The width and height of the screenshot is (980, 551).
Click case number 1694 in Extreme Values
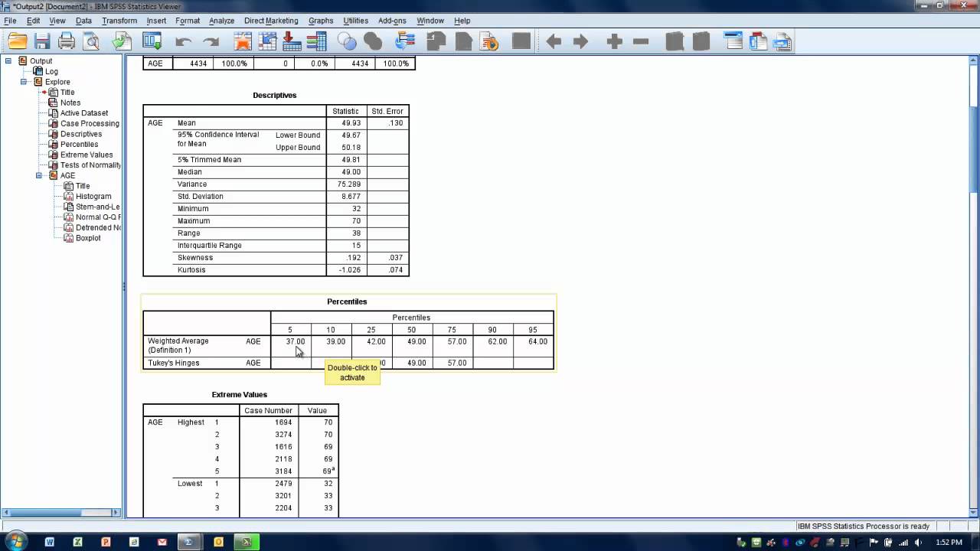pos(283,422)
